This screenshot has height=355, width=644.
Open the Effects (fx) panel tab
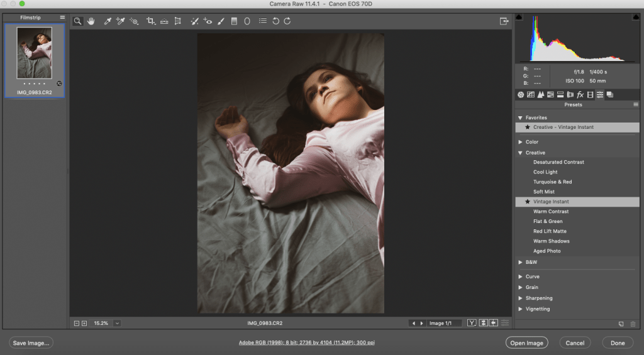tap(580, 95)
